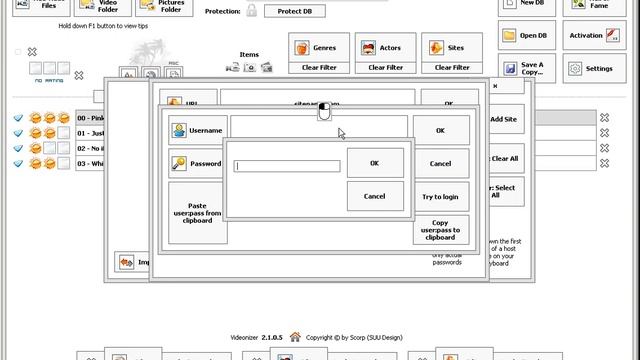Click the New DB document icon
Image resolution: width=640 pixels, height=360 pixels.
pyautogui.click(x=509, y=3)
